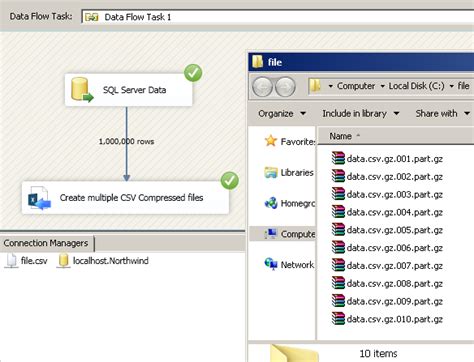This screenshot has height=362, width=474.
Task: Expand the arrow before Computer in address bar
Action: 330,86
